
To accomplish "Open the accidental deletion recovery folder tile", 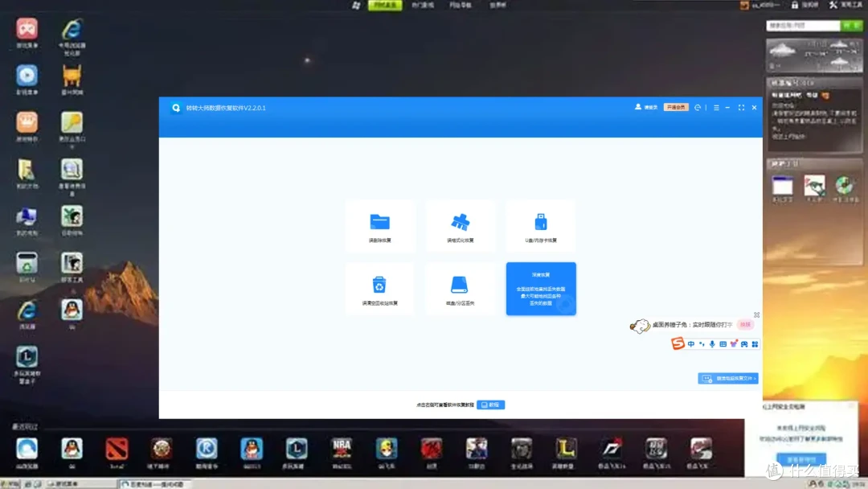I will 379,227.
